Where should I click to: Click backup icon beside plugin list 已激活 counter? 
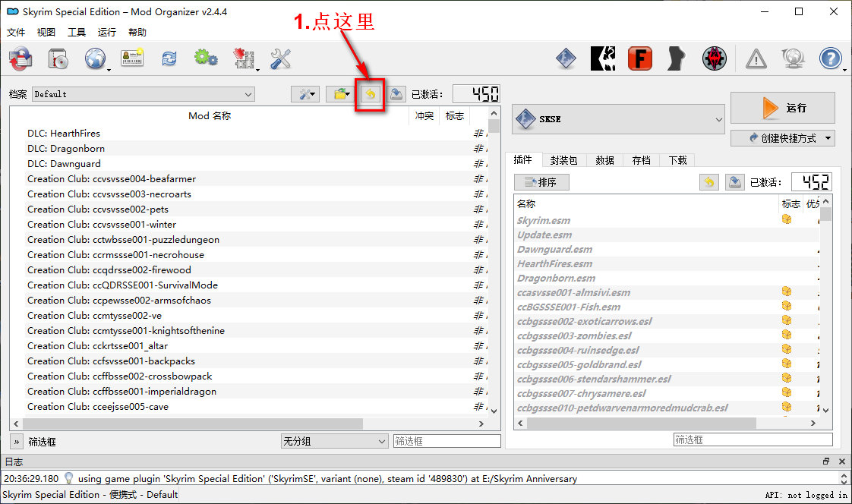[734, 182]
